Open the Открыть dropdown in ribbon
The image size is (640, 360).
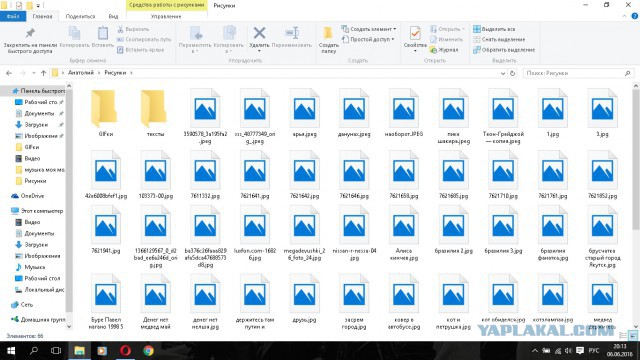click(x=463, y=29)
